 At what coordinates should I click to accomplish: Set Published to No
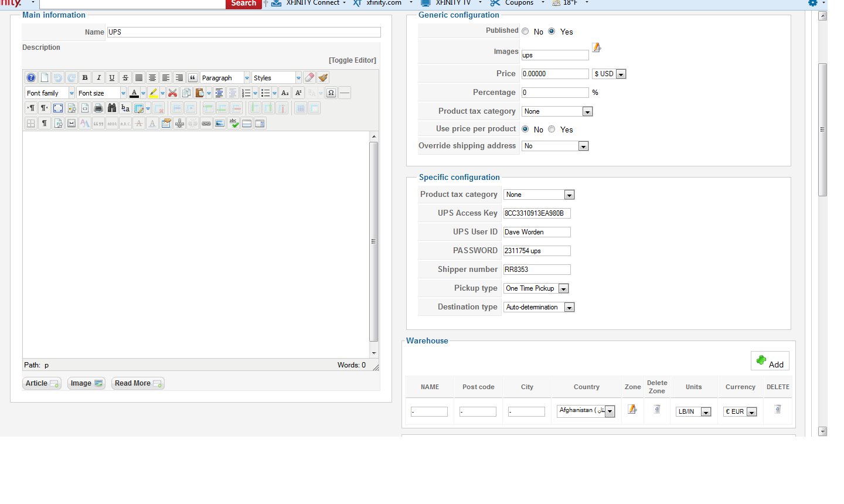525,32
